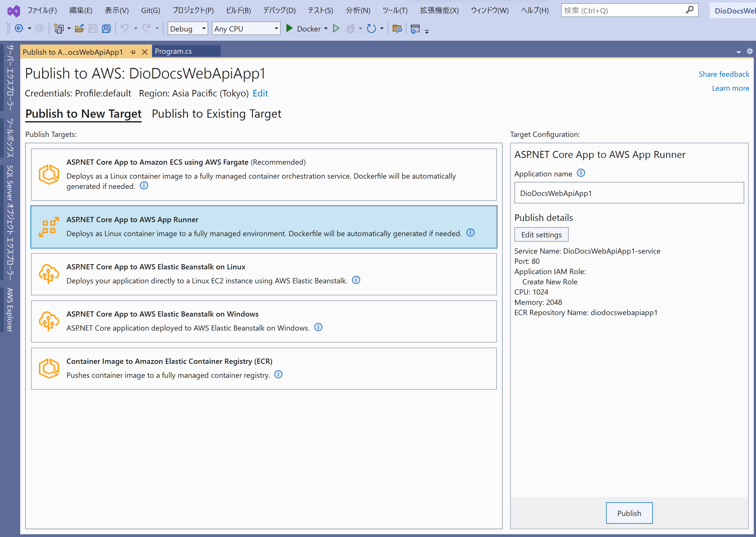Image resolution: width=756 pixels, height=537 pixels.
Task: Pin the Publish to AWS document tab
Action: 133,52
